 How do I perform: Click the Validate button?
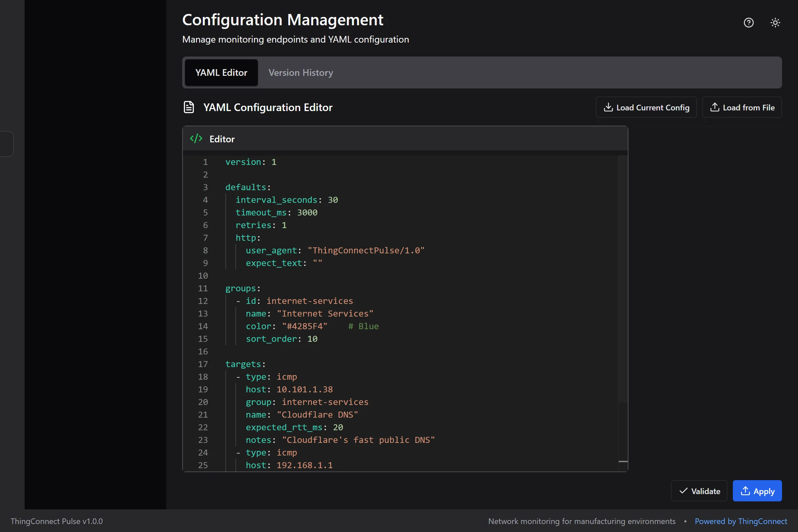(x=699, y=491)
